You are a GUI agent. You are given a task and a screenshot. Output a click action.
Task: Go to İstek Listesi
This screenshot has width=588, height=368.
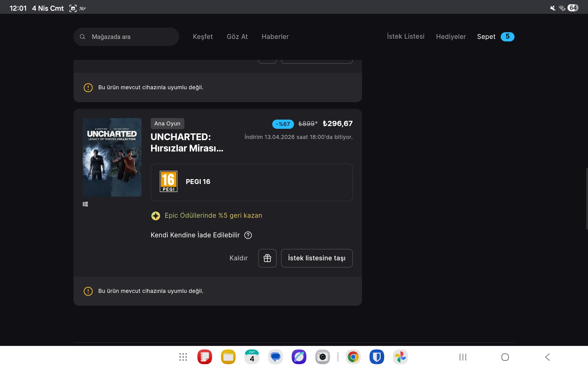pyautogui.click(x=405, y=36)
